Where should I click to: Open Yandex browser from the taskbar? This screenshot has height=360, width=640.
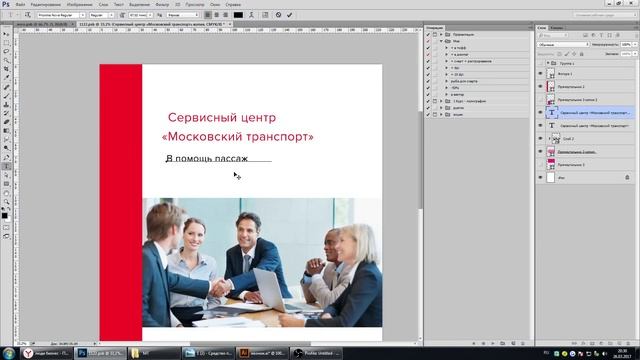47,353
